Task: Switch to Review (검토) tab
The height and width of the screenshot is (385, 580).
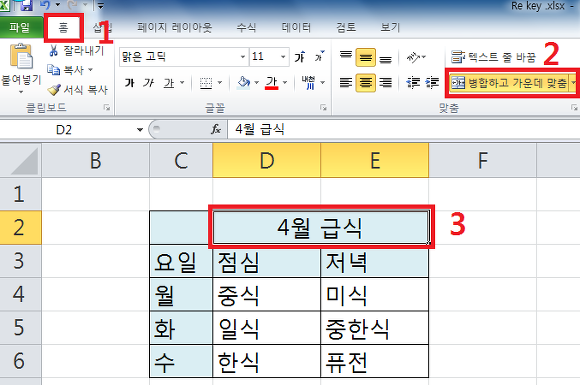Action: [x=346, y=27]
